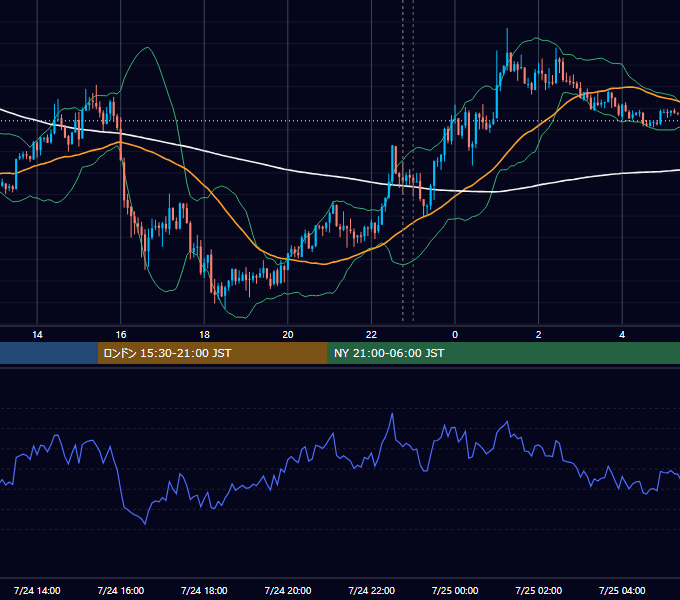
Task: Click the 20 hour axis label
Action: [288, 335]
